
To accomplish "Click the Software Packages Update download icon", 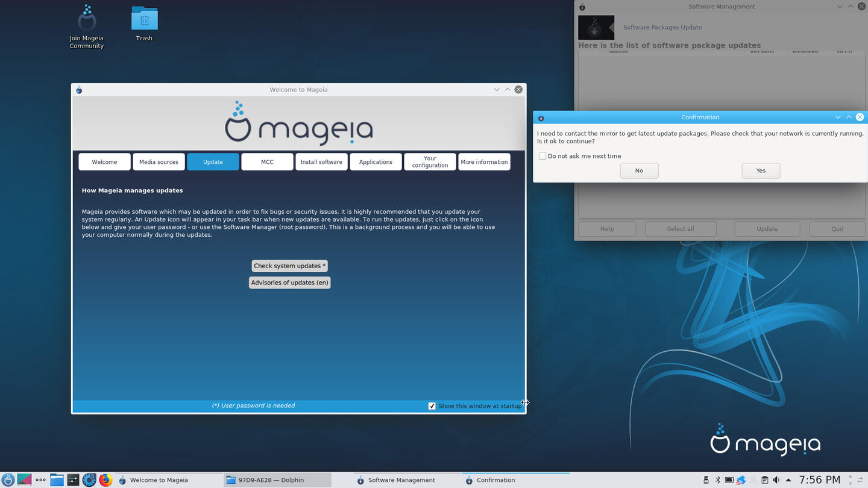I will pos(596,28).
